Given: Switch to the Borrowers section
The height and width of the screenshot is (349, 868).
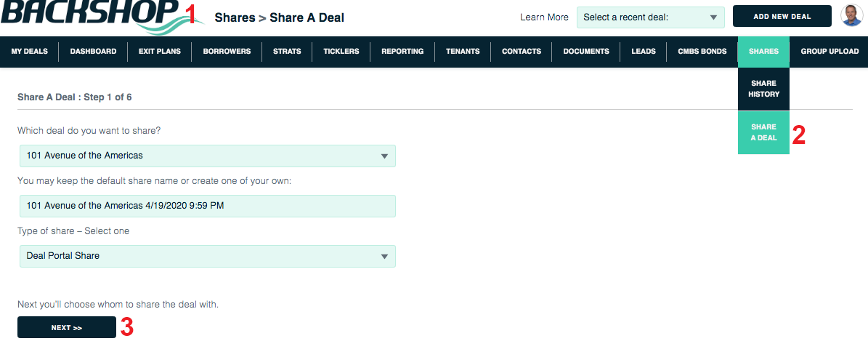Looking at the screenshot, I should (x=227, y=52).
